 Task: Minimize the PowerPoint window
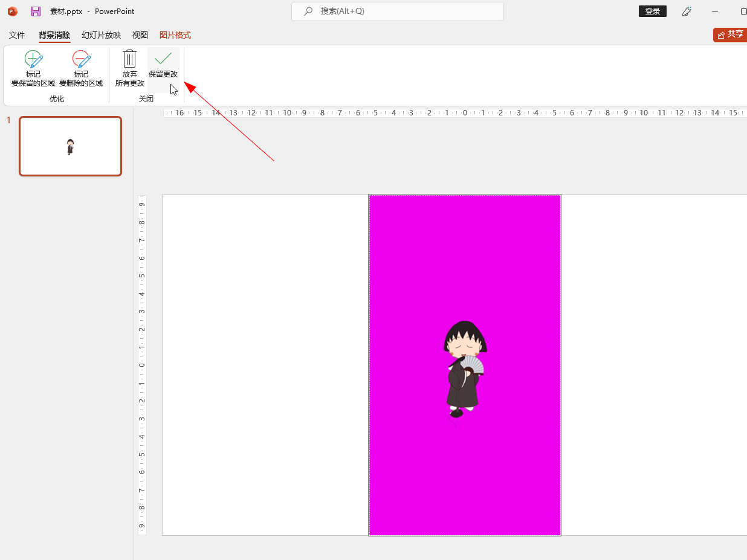tap(716, 11)
